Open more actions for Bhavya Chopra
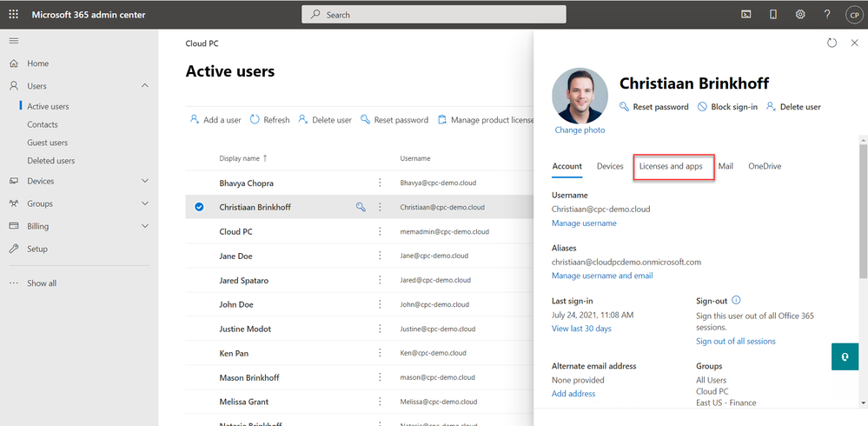868x426 pixels. [380, 183]
